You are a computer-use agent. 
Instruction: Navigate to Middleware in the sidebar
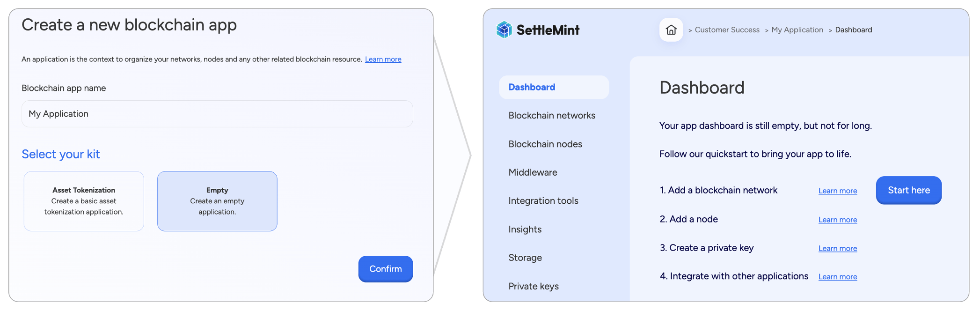pyautogui.click(x=533, y=172)
